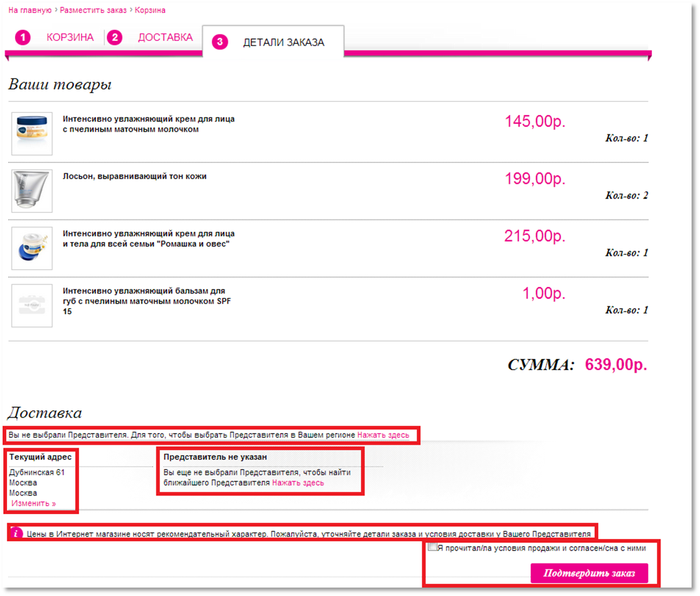This screenshot has width=700, height=596.
Task: Click the pink info icon near price notice
Action: (16, 533)
